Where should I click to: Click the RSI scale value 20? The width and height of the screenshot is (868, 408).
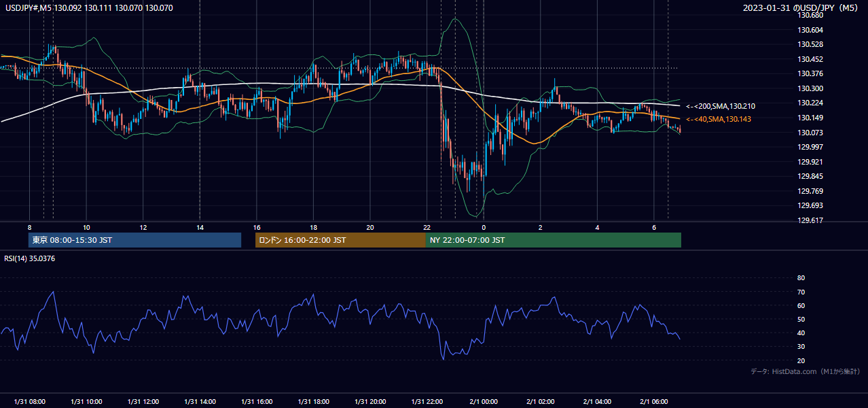click(801, 360)
